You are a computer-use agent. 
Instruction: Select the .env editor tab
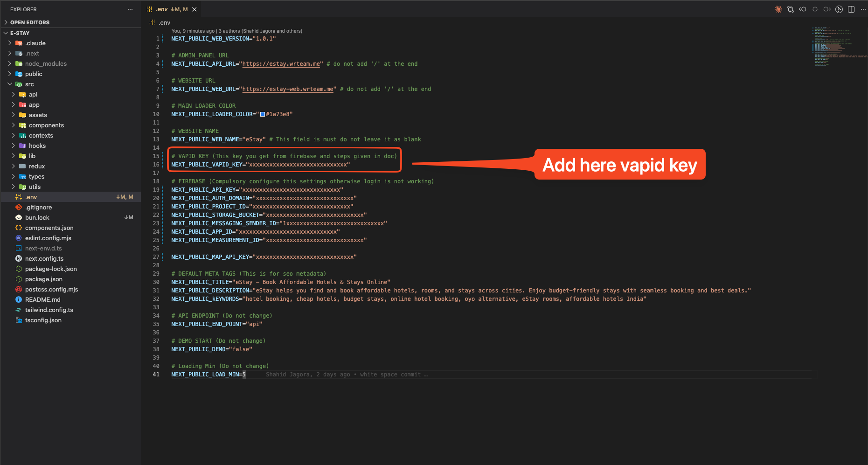pos(171,9)
